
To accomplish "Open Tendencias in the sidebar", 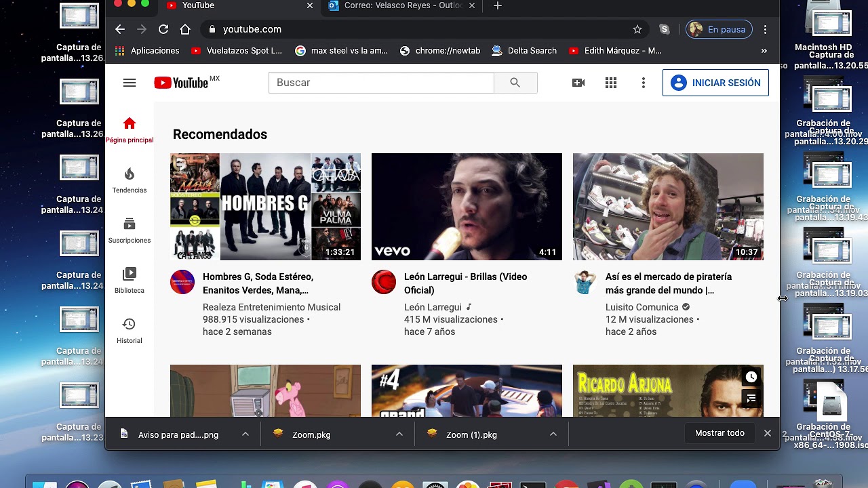I will 130,180.
